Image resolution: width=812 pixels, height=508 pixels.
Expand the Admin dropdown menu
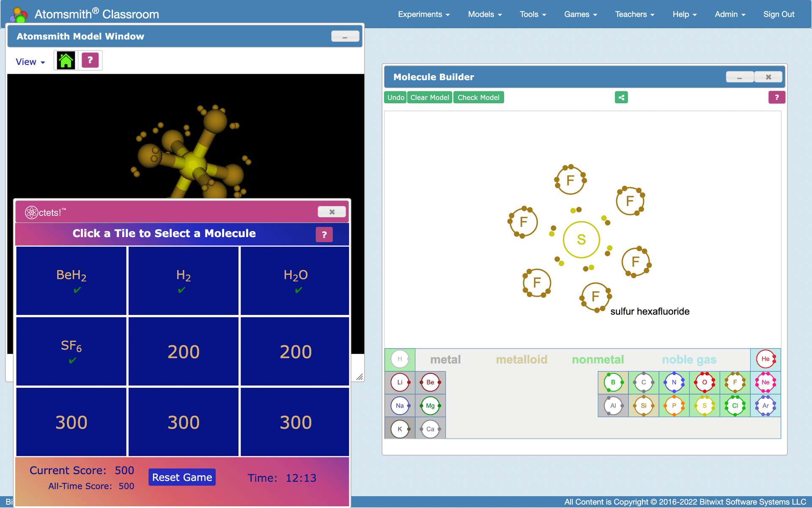730,14
